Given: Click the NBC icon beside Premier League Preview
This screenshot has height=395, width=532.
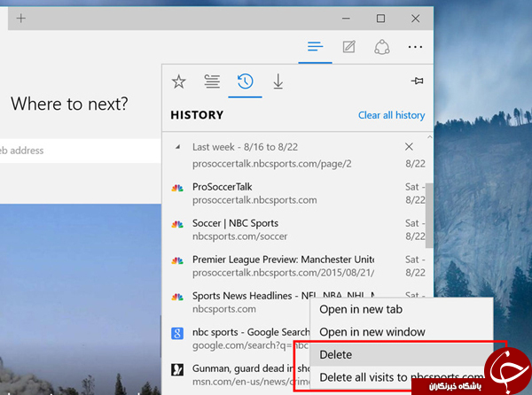Looking at the screenshot, I should click(177, 260).
